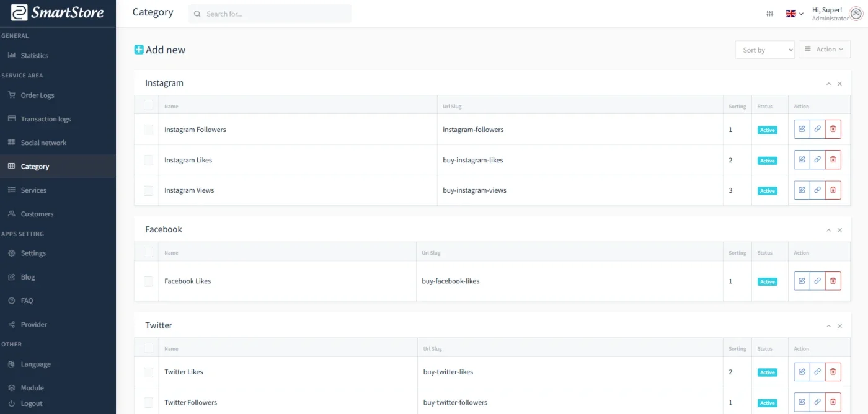Click the SmartStore logo

[57, 12]
